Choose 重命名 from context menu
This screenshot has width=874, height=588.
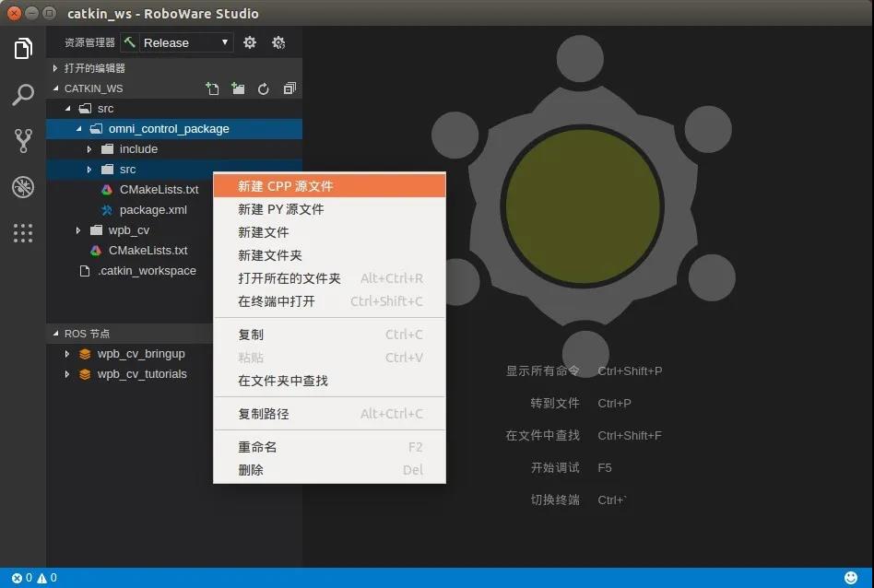(x=329, y=447)
